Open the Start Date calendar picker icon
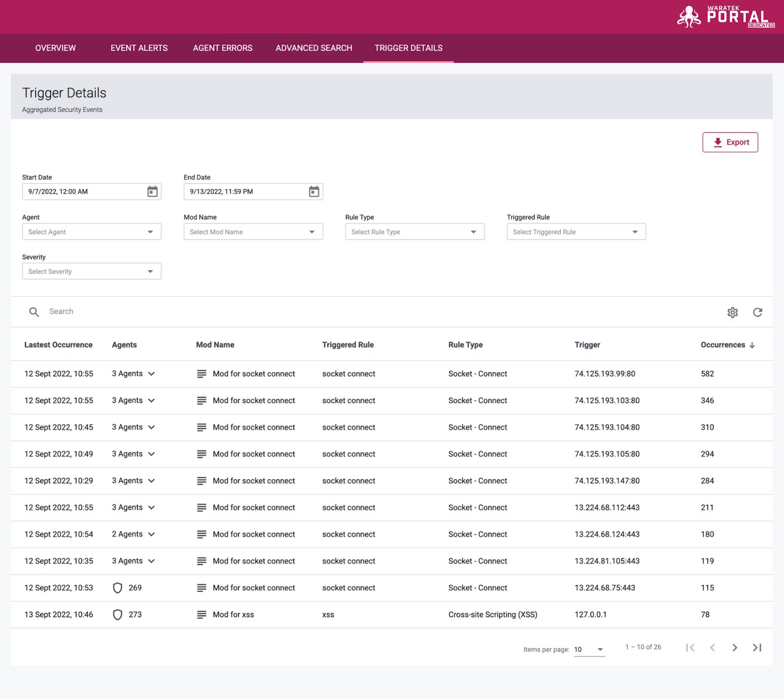This screenshot has width=784, height=699. [152, 192]
